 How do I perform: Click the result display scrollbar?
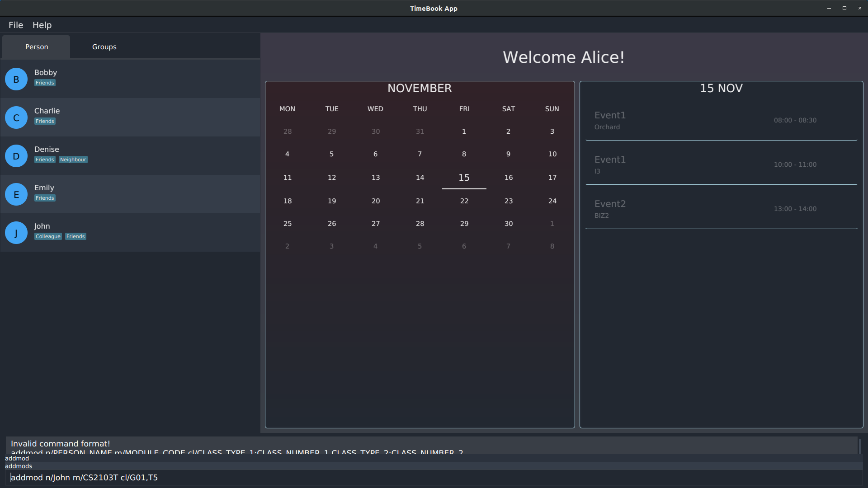pyautogui.click(x=859, y=446)
